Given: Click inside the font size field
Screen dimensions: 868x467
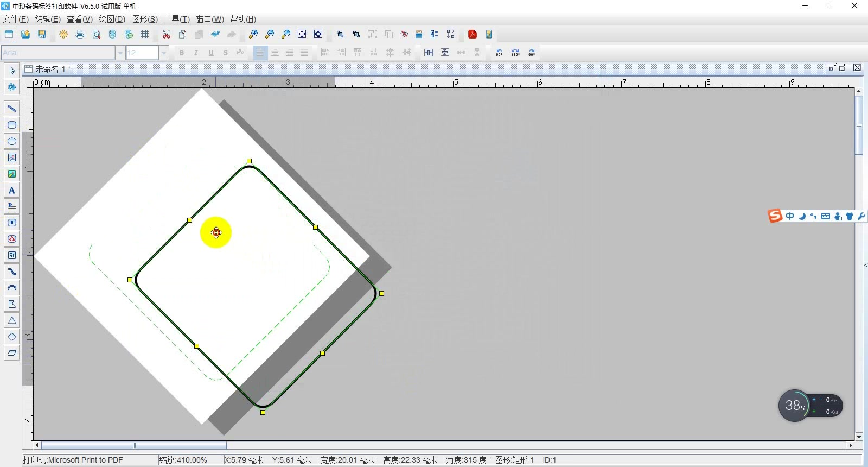Looking at the screenshot, I should tap(142, 53).
